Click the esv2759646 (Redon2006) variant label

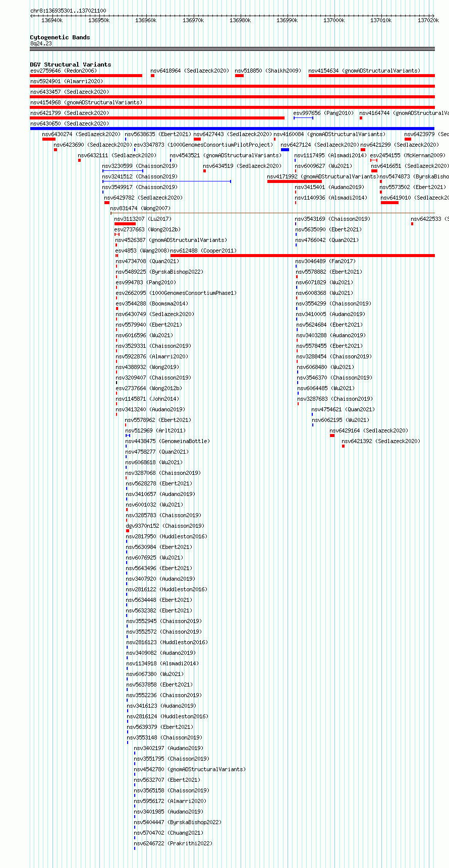[64, 71]
